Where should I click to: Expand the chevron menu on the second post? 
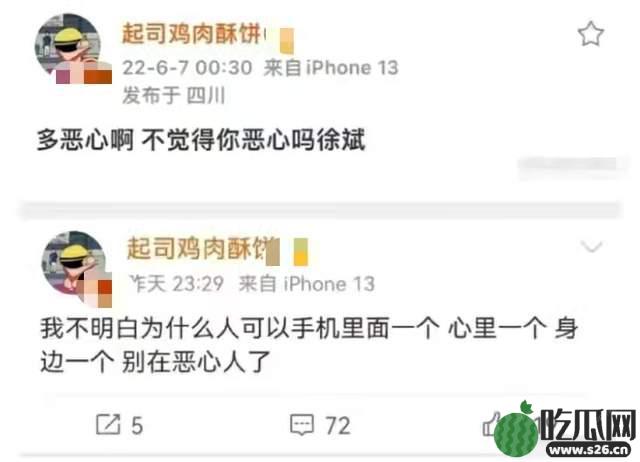[591, 246]
